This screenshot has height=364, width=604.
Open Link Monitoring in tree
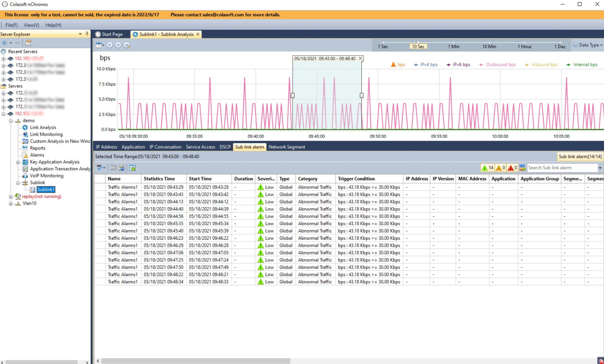point(46,134)
